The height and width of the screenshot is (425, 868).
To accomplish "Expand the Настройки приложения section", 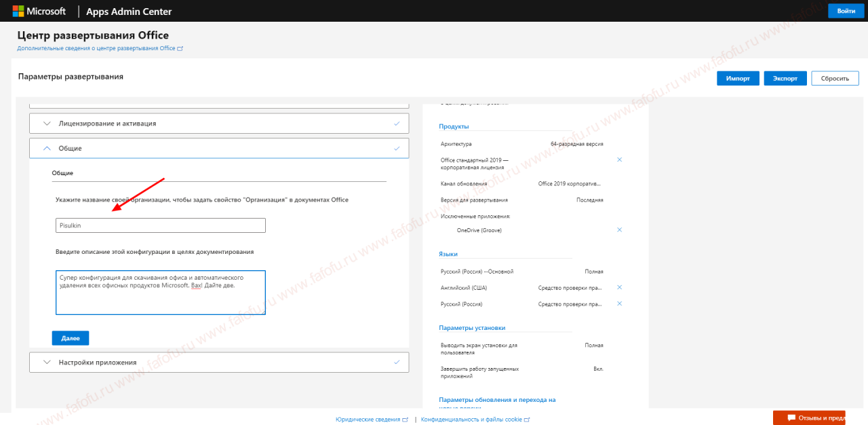I will tap(219, 363).
